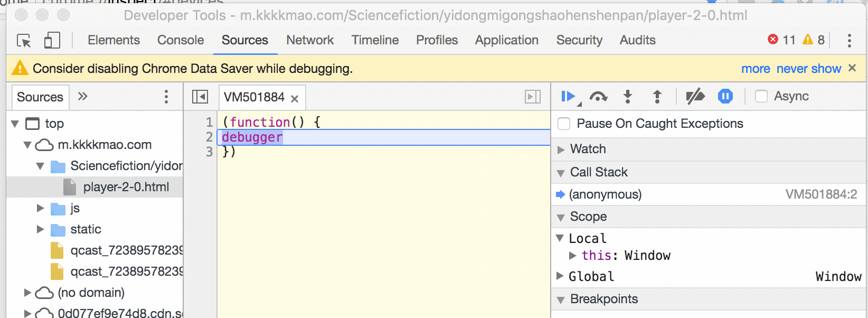Switch to the Network tab
This screenshot has height=318, width=868.
click(x=310, y=40)
